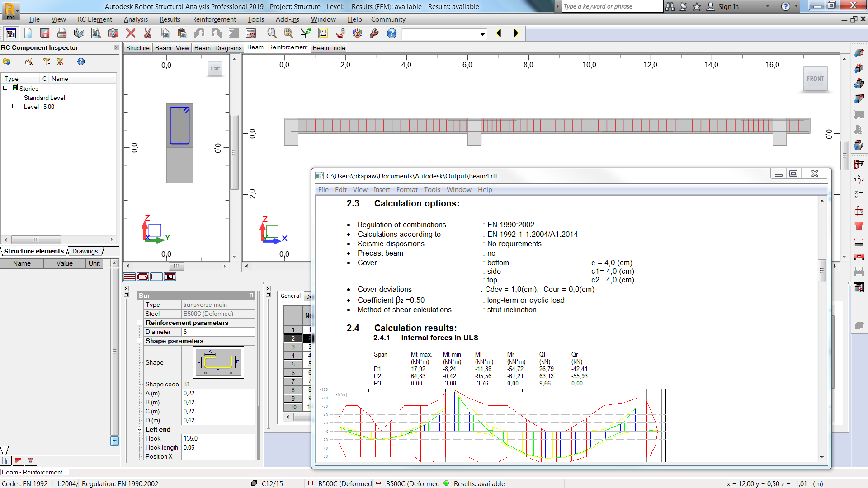Collapse the Stories tree node
The width and height of the screenshot is (868, 488).
click(5, 88)
